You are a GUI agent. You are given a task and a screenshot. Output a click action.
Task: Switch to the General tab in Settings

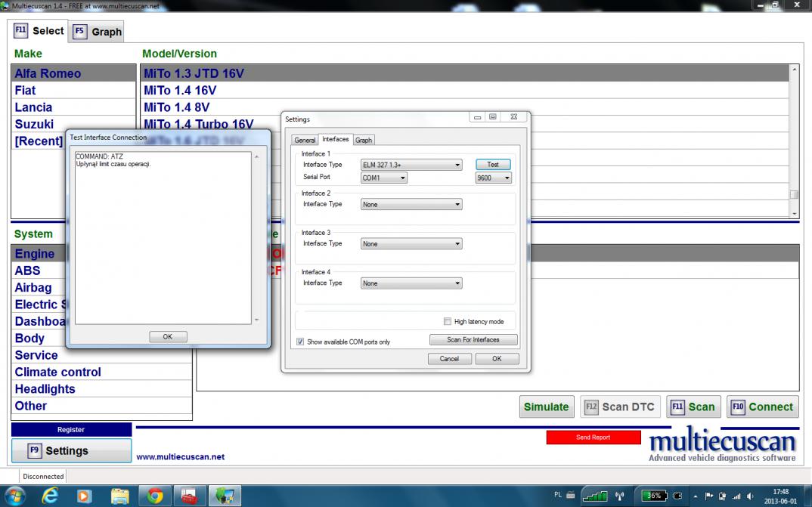[305, 140]
